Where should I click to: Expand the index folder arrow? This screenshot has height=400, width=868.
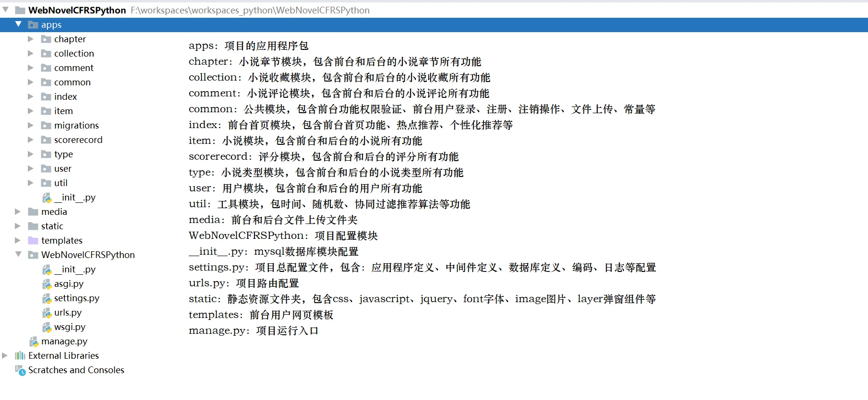(x=31, y=96)
